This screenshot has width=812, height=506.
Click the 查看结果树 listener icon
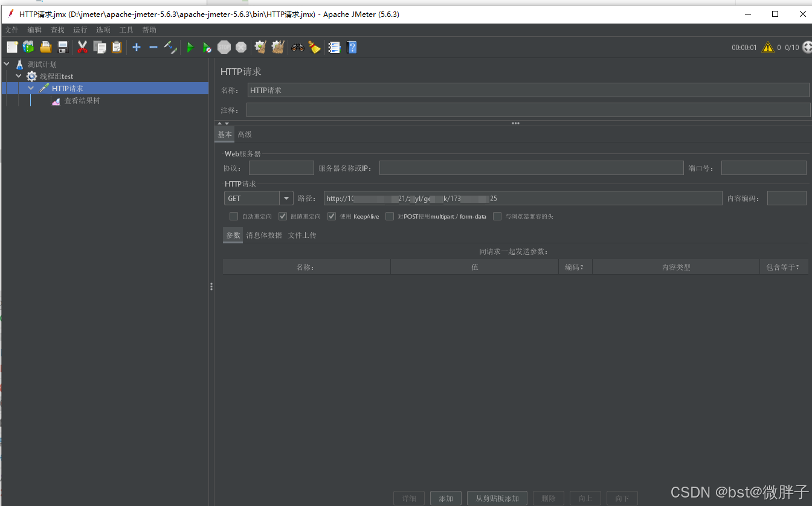pyautogui.click(x=56, y=101)
